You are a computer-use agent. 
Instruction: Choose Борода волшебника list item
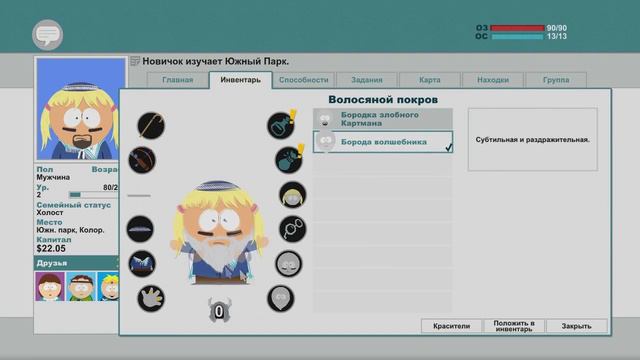pos(383,142)
